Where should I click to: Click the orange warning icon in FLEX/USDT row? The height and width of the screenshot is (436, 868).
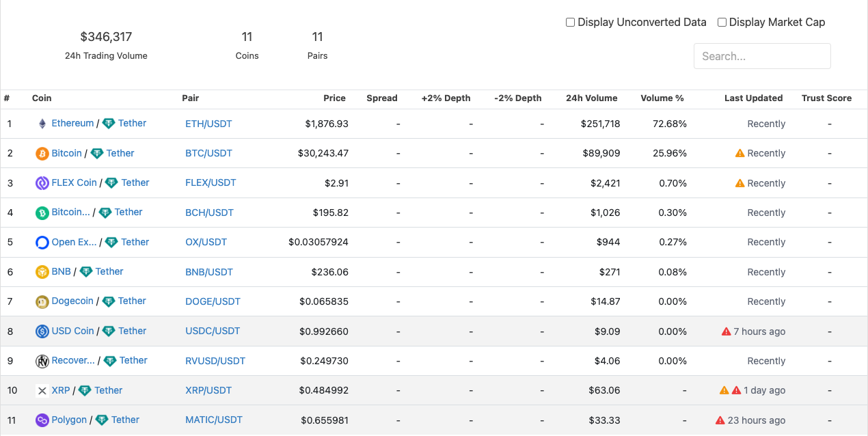tap(740, 183)
